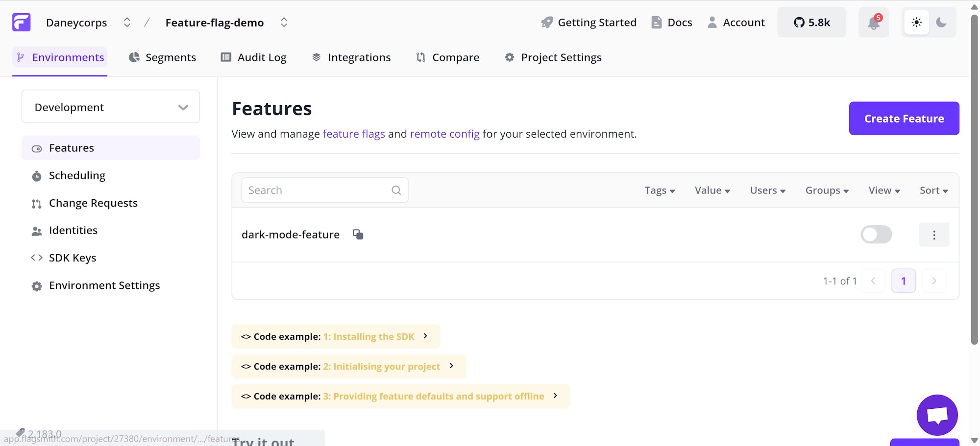980x446 pixels.
Task: Open Environment Settings via gear icon
Action: coord(104,285)
